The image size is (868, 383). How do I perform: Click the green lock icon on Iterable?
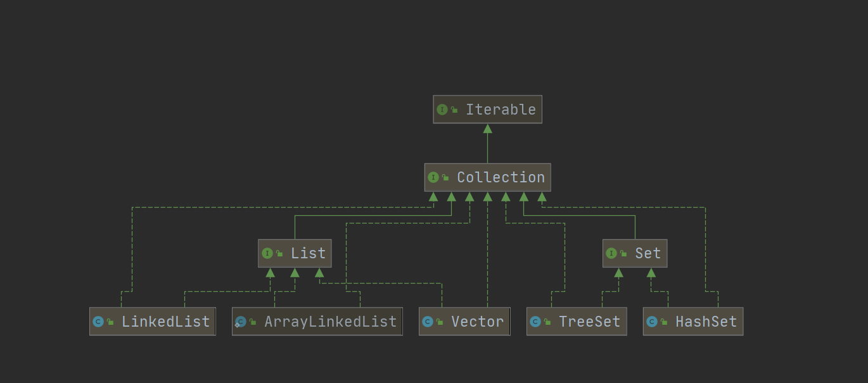point(454,110)
